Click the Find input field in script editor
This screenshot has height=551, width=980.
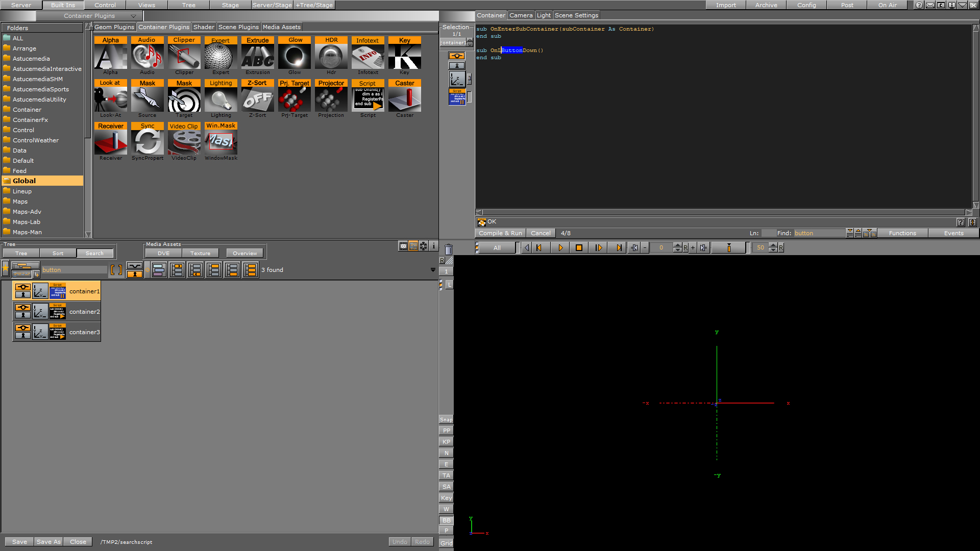click(x=818, y=233)
